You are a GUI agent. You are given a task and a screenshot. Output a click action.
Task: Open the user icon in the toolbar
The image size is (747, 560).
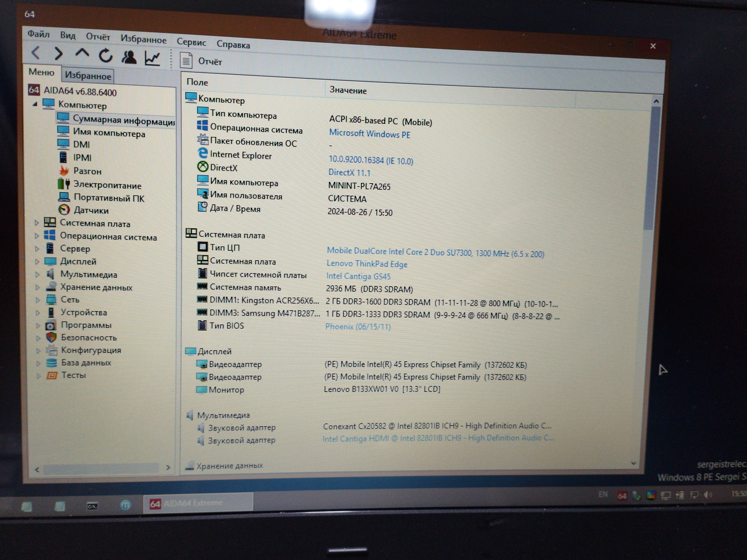129,57
